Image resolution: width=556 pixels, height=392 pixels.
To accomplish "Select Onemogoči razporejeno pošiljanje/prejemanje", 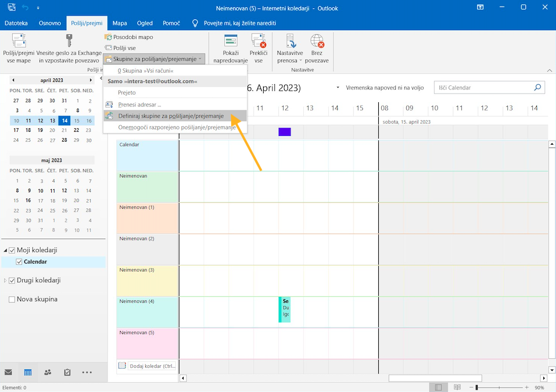I will 175,127.
